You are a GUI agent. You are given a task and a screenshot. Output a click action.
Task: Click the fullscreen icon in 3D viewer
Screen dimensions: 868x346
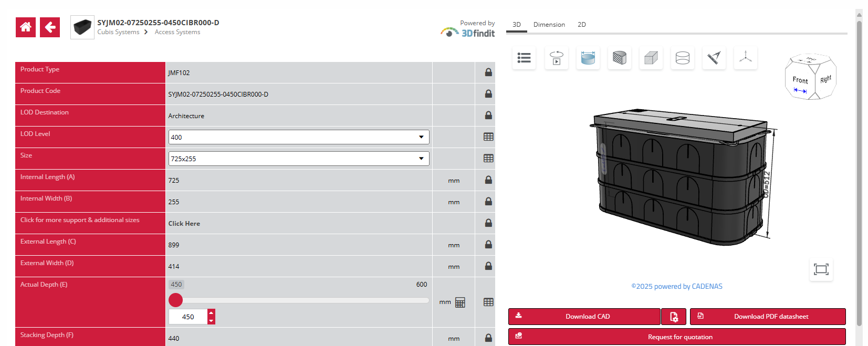pyautogui.click(x=821, y=269)
